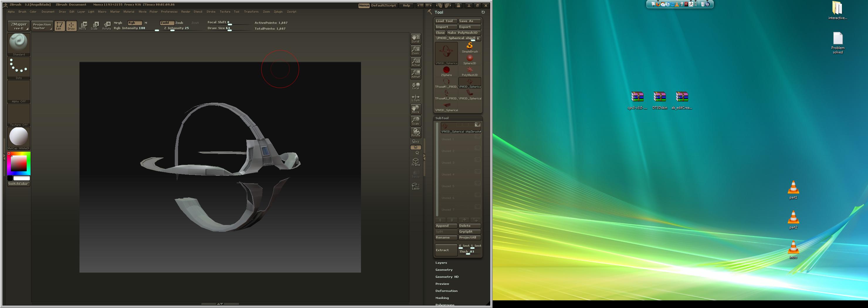Open the ZMapper rev-E plugin
Image resolution: width=868 pixels, height=308 pixels.
pos(19,26)
